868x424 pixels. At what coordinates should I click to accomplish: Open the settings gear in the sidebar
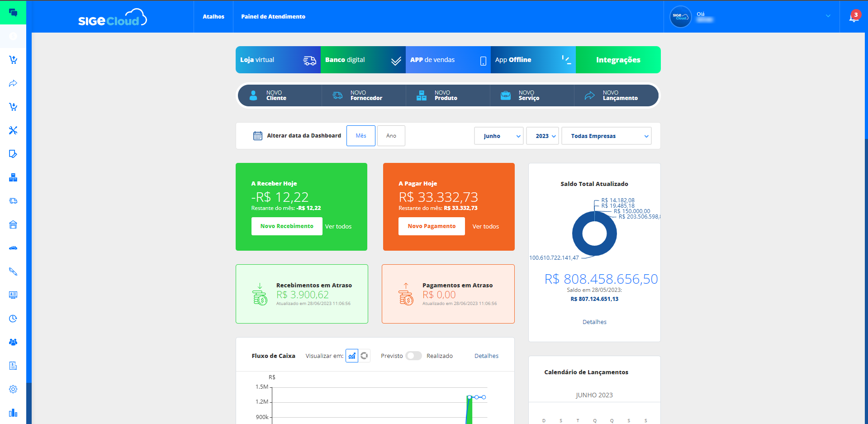tap(13, 389)
